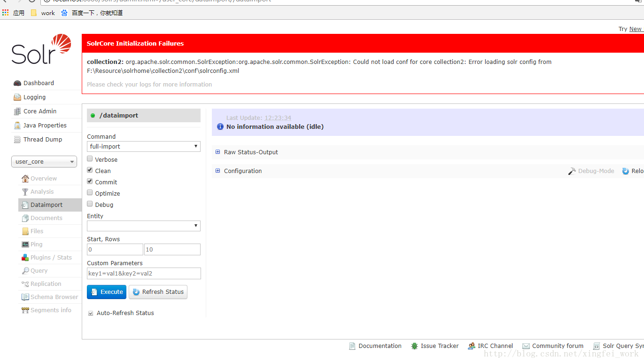Click the Debug-Mode label
This screenshot has width=644, height=363.
[596, 171]
